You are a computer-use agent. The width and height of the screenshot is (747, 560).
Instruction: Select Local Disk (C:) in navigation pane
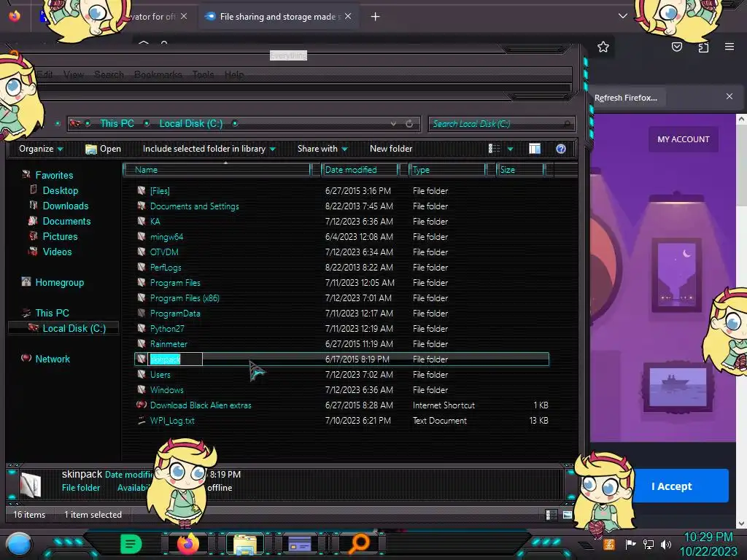(74, 328)
